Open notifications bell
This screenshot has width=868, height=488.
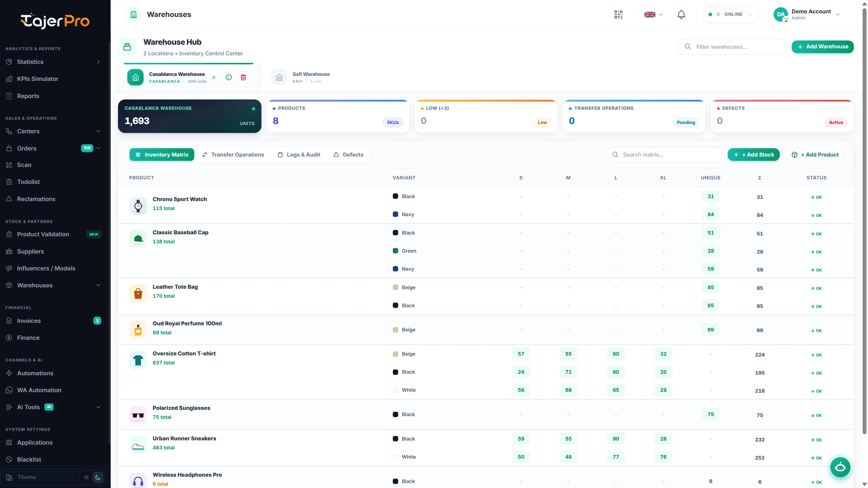(x=681, y=14)
